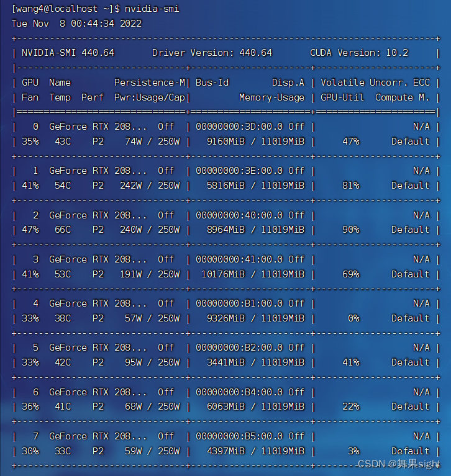This screenshot has width=451, height=476.
Task: Click GPU utilization value 47%
Action: point(351,141)
